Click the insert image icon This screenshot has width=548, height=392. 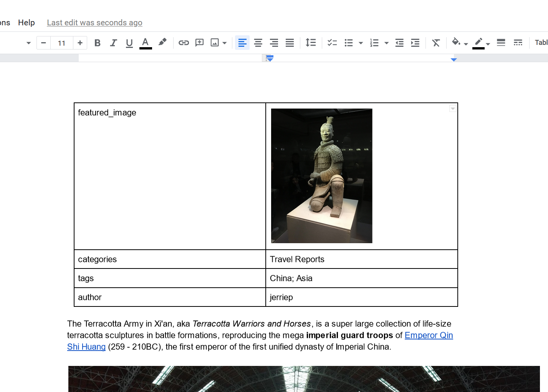(215, 43)
